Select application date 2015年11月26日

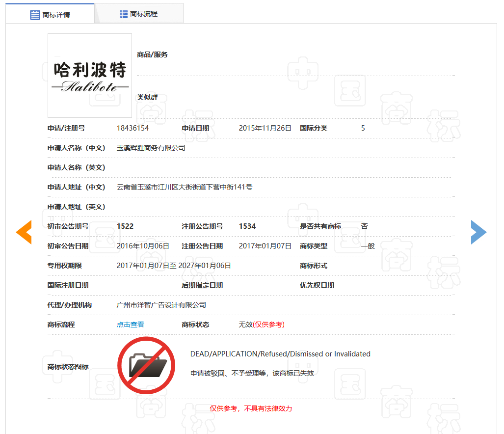click(265, 128)
